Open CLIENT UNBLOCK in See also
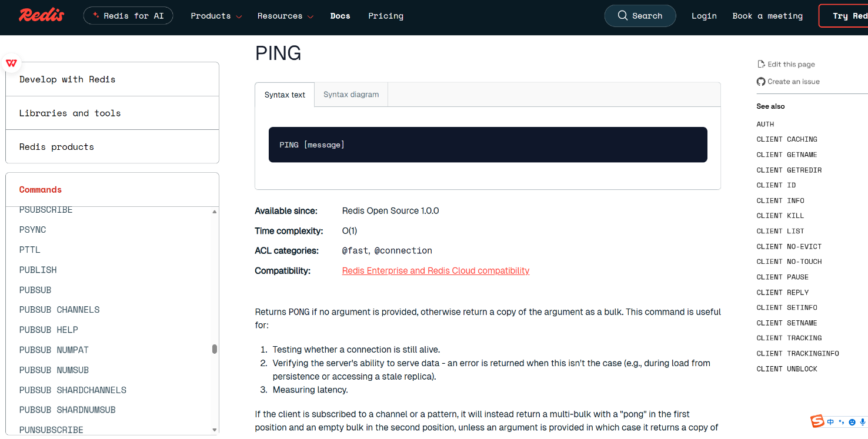This screenshot has width=868, height=439. (x=787, y=368)
